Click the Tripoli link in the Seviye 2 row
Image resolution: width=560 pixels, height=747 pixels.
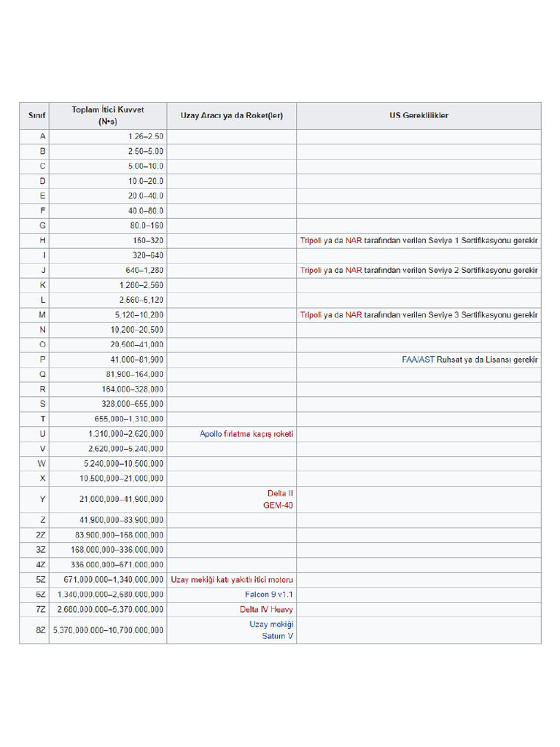[x=311, y=271]
